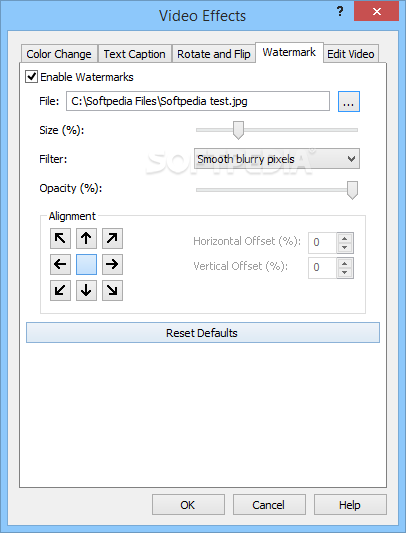Select the Watermark tab
Image resolution: width=406 pixels, height=533 pixels.
click(x=289, y=52)
